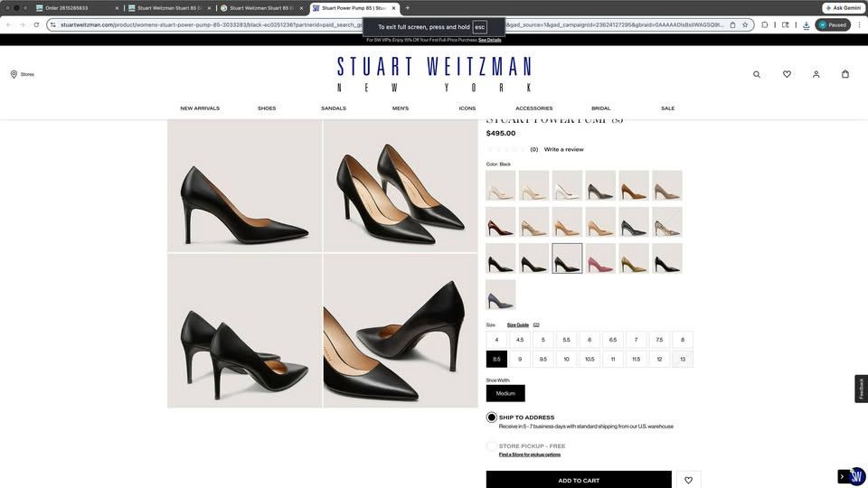Open the Sale menu

[x=667, y=108]
